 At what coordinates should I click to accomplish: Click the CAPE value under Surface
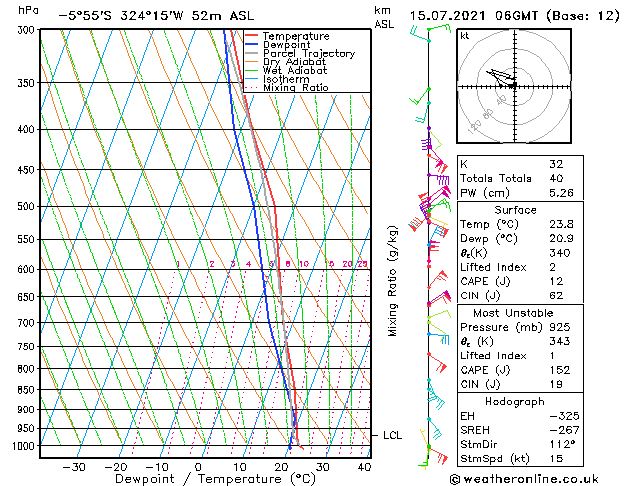pyautogui.click(x=556, y=281)
